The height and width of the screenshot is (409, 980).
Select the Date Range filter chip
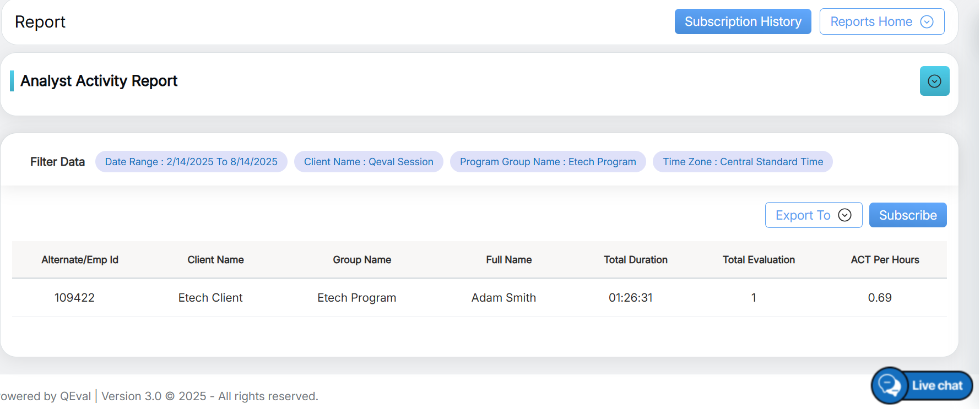pos(191,162)
